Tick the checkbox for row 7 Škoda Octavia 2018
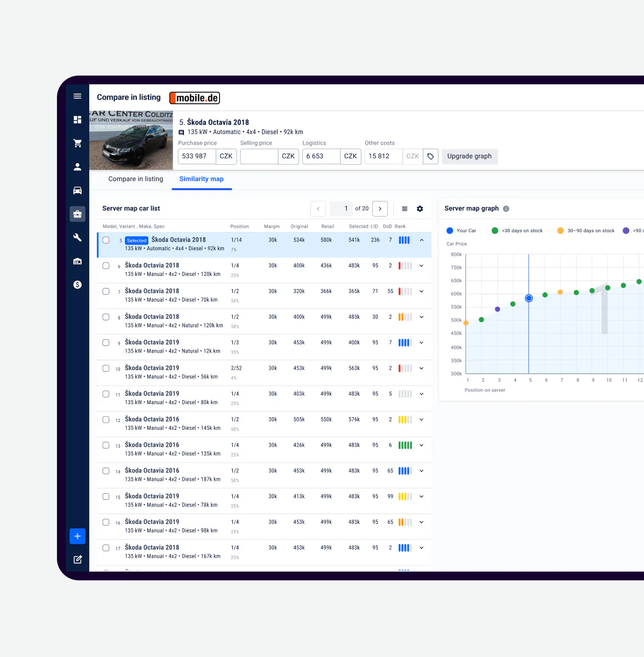The height and width of the screenshot is (657, 644). point(106,291)
